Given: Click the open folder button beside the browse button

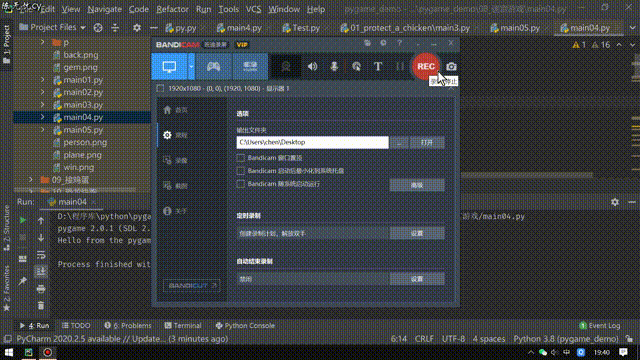Looking at the screenshot, I should (427, 142).
